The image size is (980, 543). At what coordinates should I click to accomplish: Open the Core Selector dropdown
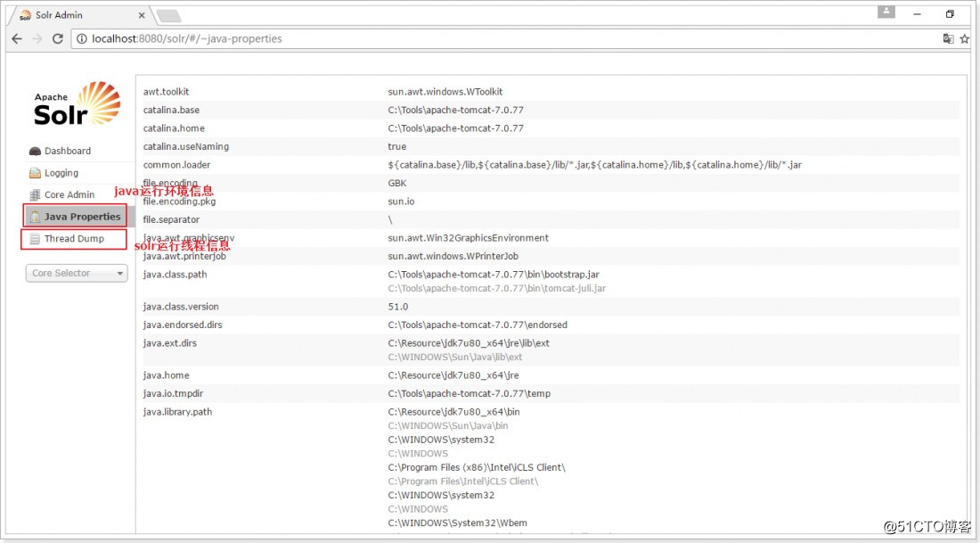[77, 274]
